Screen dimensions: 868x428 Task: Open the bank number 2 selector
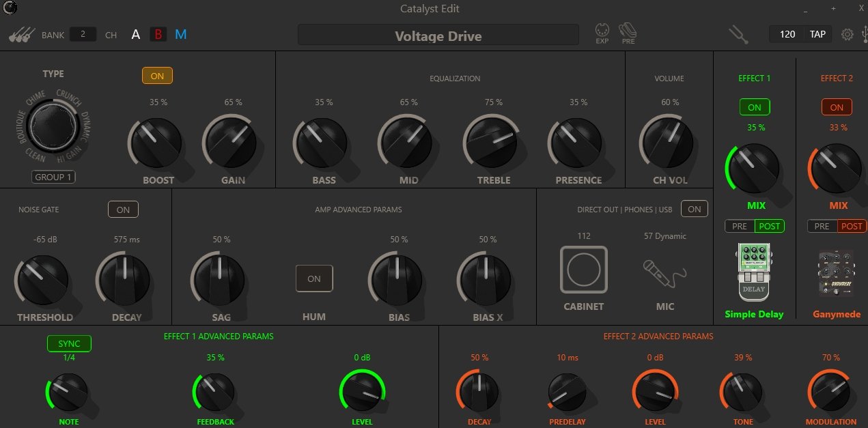tap(83, 33)
